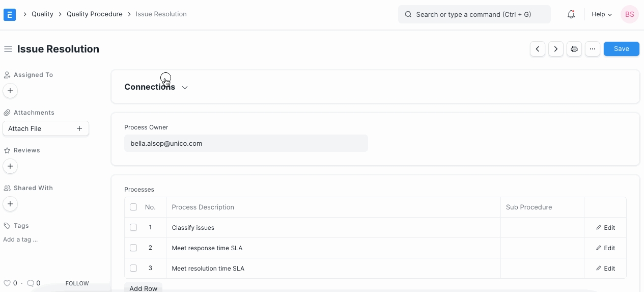Go to previous document arrow

tap(538, 49)
